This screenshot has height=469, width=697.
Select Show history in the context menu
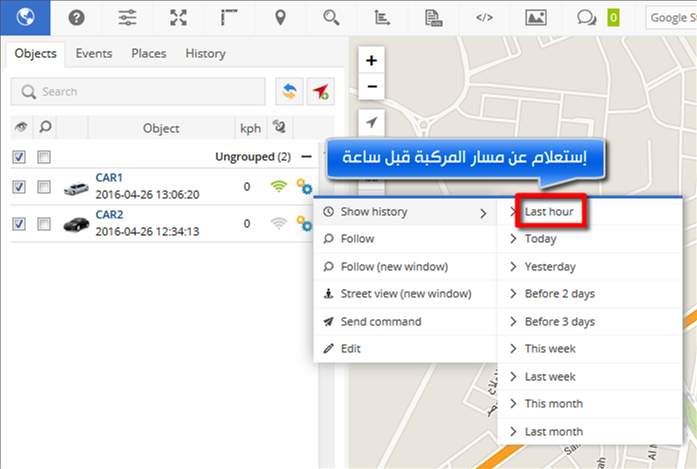point(405,212)
